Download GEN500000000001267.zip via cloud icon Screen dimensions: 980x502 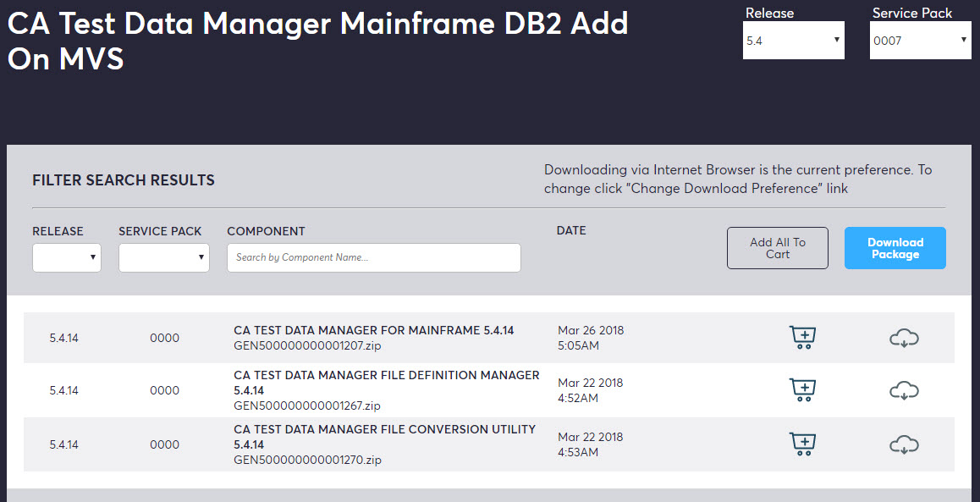(x=904, y=391)
